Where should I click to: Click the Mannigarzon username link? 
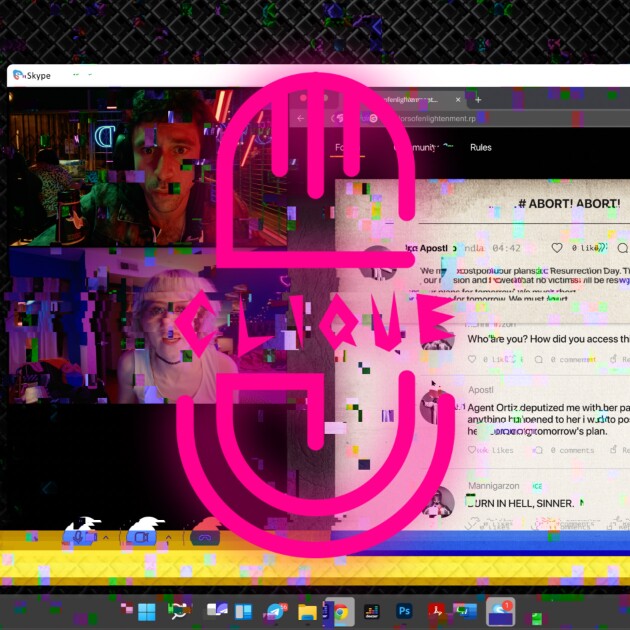click(x=493, y=486)
